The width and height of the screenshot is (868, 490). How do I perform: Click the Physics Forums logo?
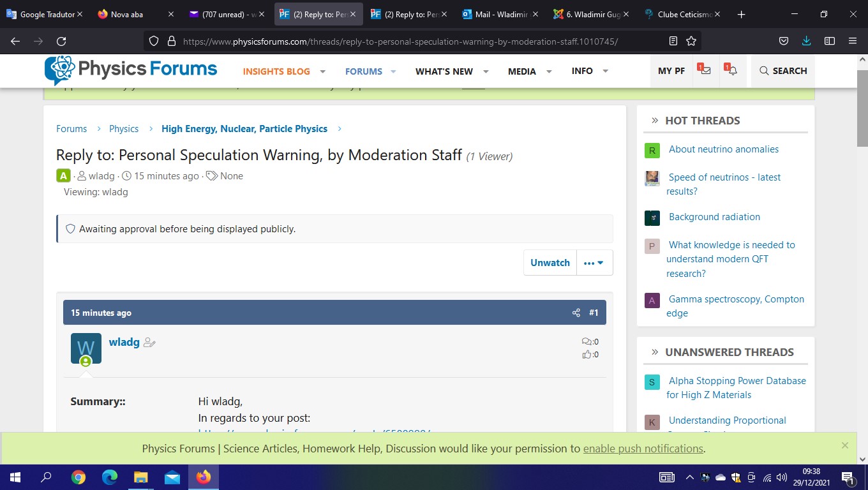pos(131,70)
